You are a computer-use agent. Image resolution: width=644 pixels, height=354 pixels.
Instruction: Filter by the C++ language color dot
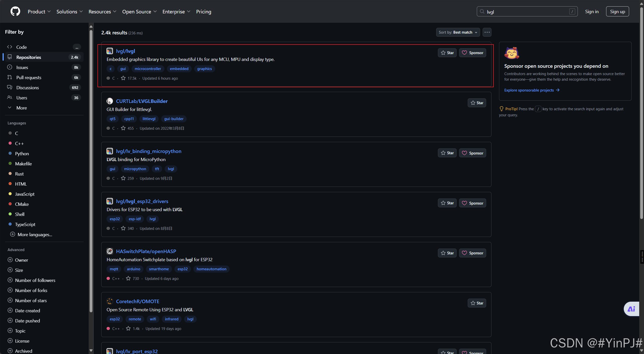click(10, 143)
